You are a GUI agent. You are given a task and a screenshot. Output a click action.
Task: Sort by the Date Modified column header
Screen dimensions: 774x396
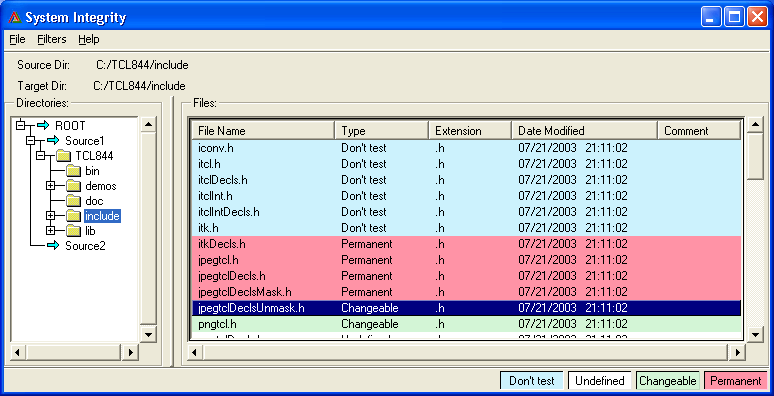tap(584, 130)
